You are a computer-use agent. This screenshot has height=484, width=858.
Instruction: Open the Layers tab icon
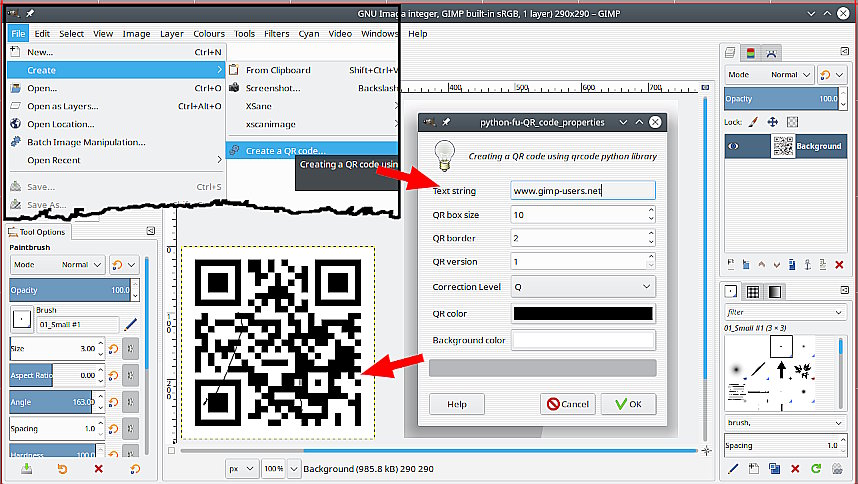pyautogui.click(x=730, y=53)
